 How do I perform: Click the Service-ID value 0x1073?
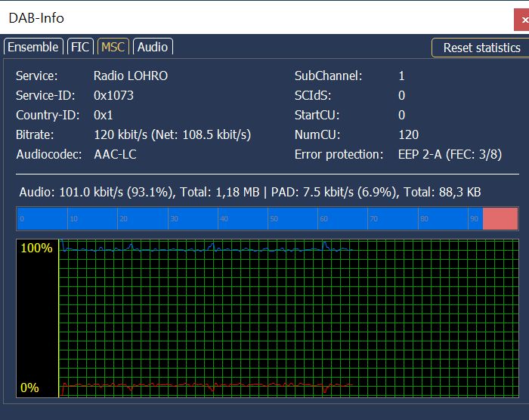(x=114, y=95)
